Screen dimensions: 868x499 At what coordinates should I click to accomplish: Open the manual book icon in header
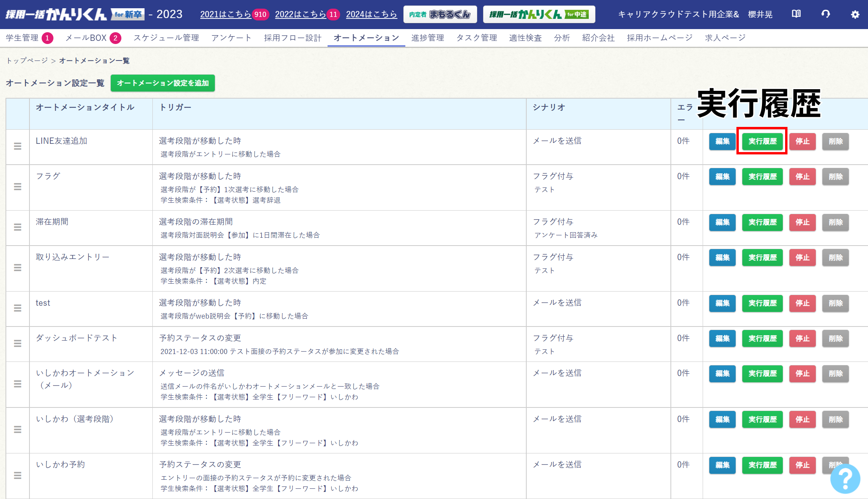click(x=796, y=15)
